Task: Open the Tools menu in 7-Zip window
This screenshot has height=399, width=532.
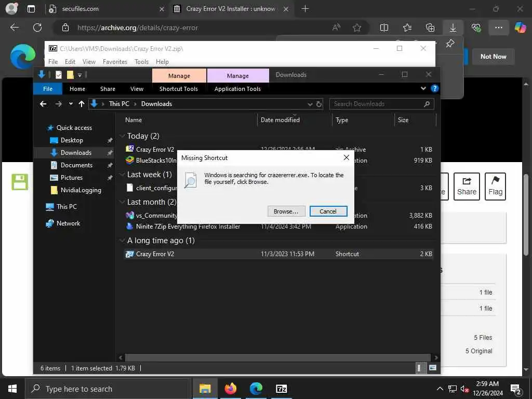Action: (x=141, y=62)
